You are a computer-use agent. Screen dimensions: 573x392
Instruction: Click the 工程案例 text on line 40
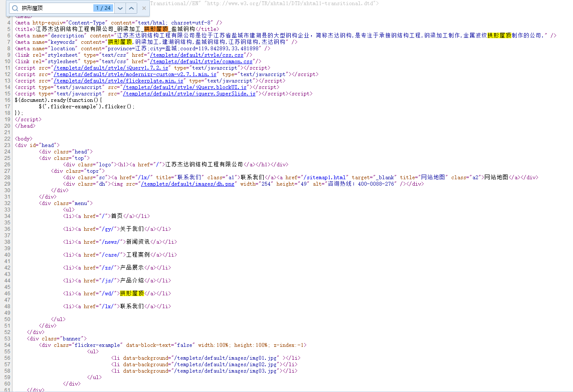point(138,255)
